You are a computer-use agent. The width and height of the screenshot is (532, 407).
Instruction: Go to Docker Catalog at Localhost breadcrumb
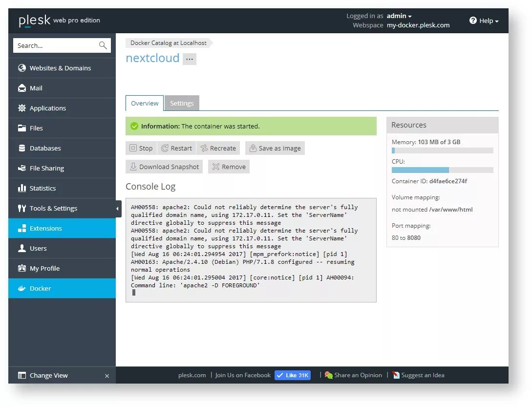168,43
